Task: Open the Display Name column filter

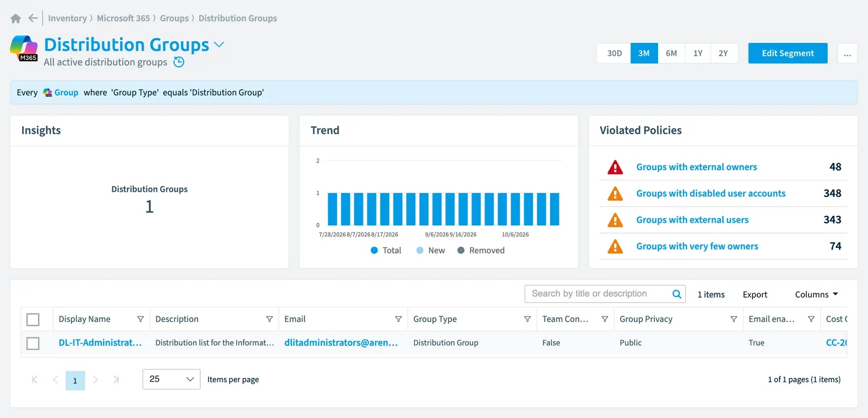Action: (x=141, y=319)
